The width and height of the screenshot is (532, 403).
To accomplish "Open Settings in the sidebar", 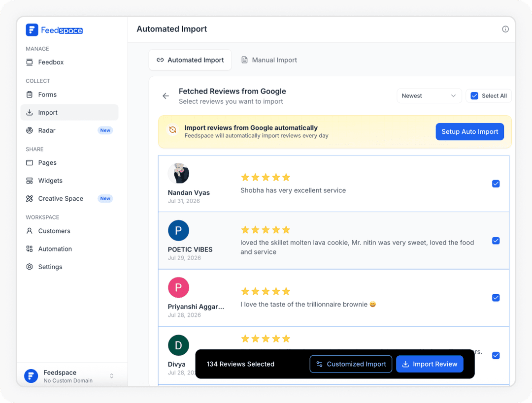I will [x=69, y=267].
